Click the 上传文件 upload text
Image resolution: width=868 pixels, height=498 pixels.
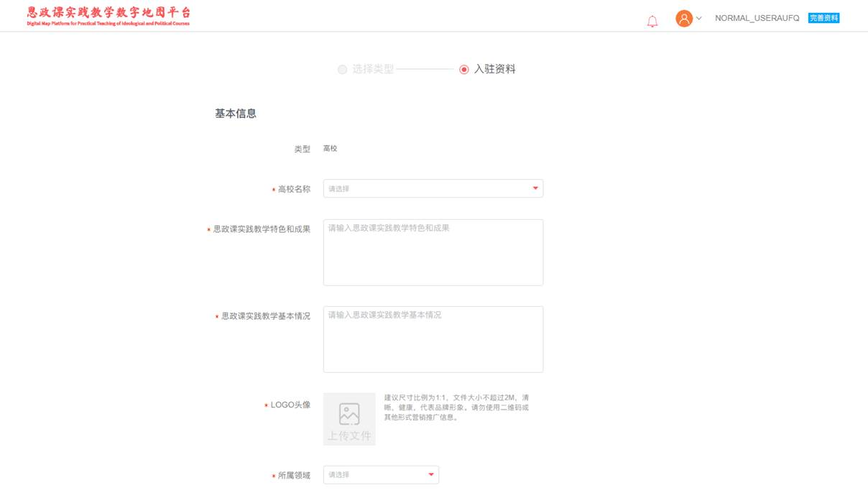(x=349, y=435)
